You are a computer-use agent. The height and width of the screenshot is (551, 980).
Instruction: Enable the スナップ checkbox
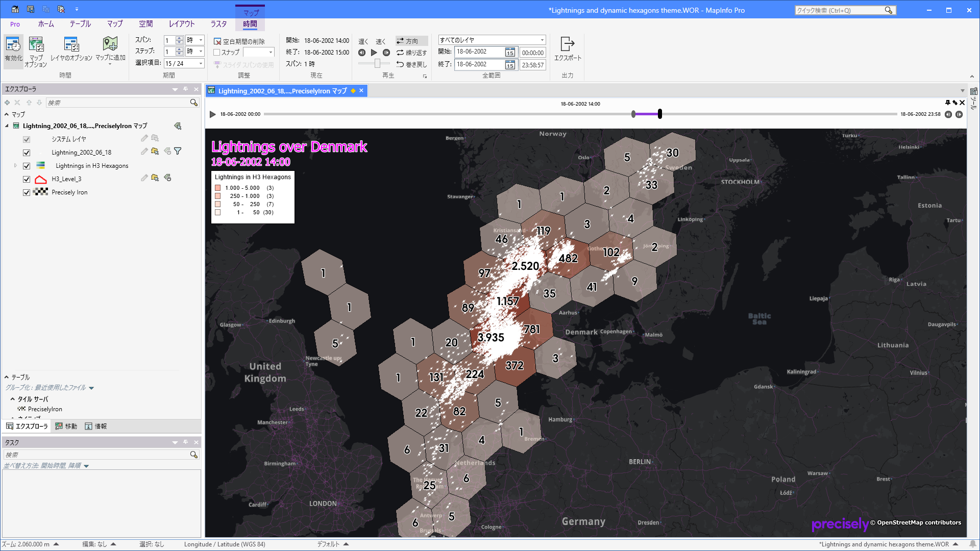click(x=216, y=52)
